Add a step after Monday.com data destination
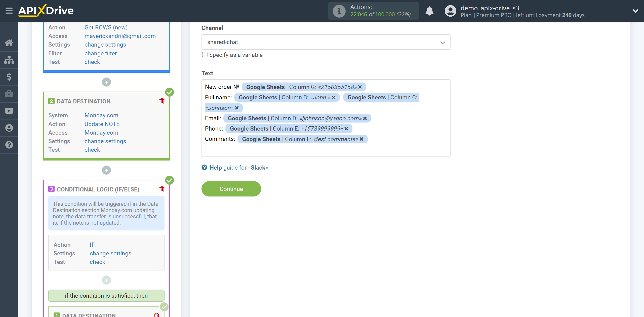 106,170
